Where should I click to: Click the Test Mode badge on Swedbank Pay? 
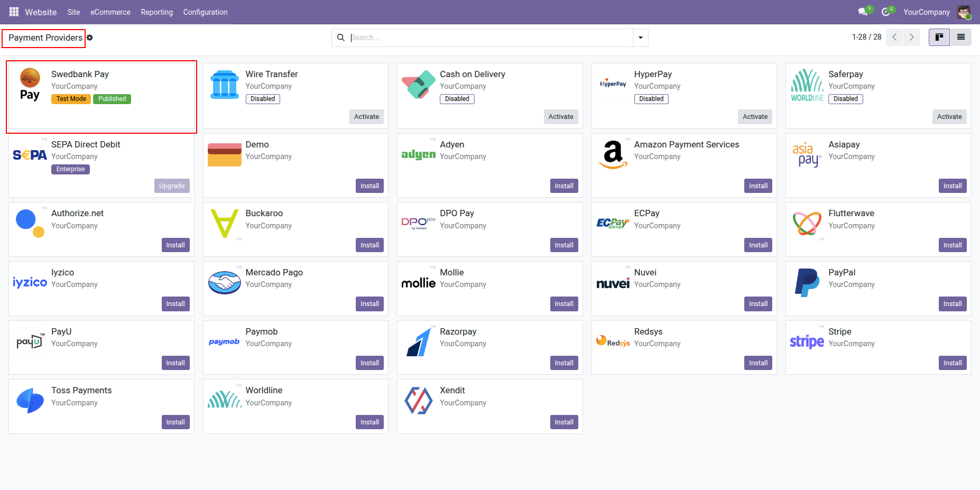coord(71,99)
